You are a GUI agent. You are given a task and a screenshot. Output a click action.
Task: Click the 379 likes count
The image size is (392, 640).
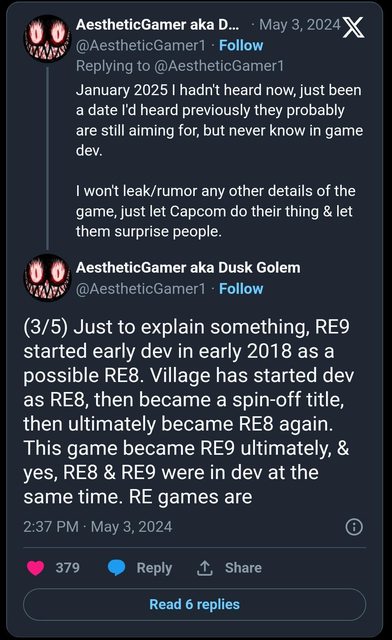click(68, 568)
